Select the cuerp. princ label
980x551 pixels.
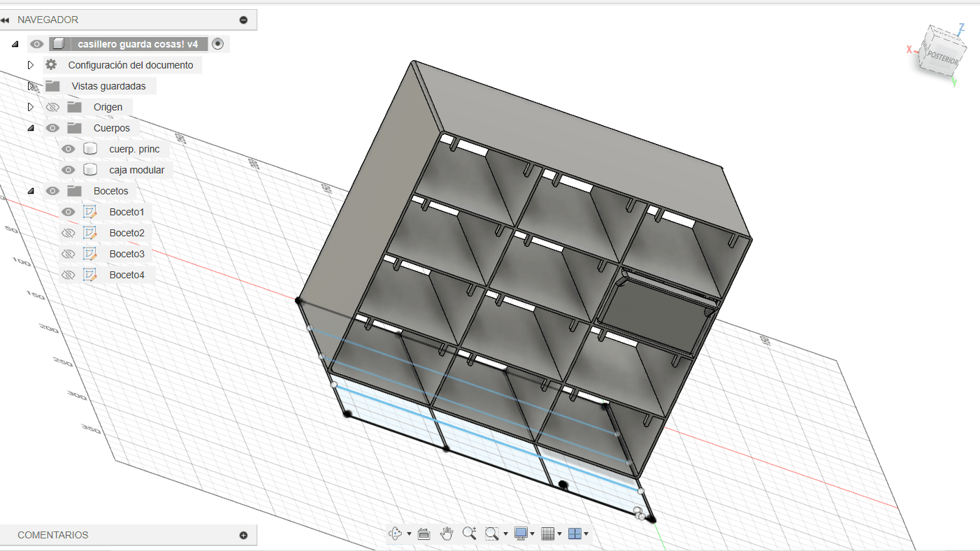(x=134, y=149)
